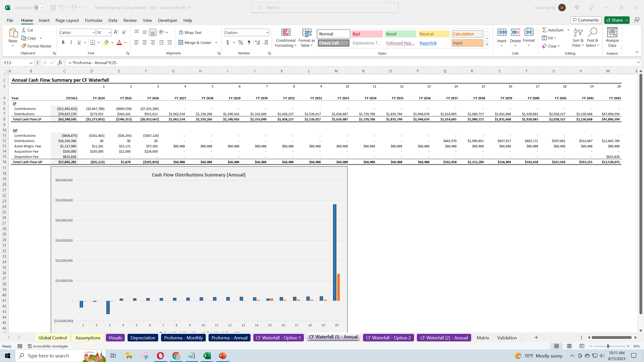Open the font name Calibri dropdown
644x362 pixels.
coord(93,32)
